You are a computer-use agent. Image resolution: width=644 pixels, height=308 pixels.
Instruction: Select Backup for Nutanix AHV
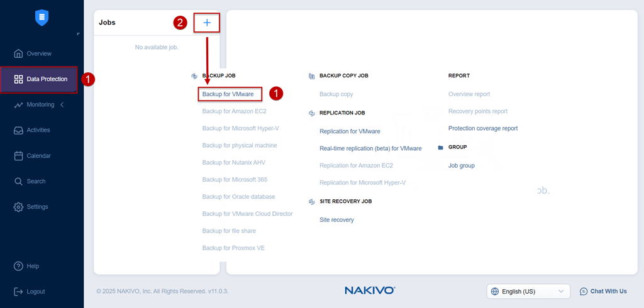[234, 162]
